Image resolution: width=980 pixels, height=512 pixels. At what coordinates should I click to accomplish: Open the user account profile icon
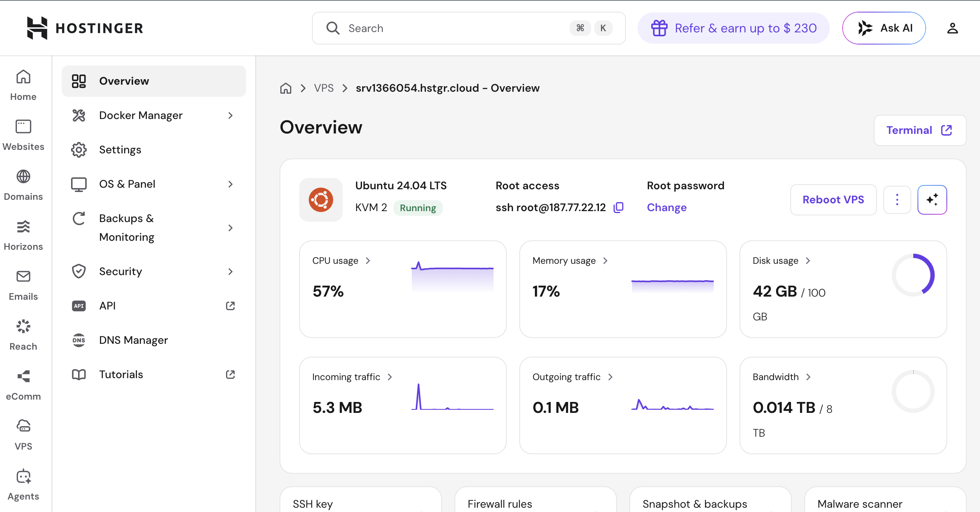(953, 28)
